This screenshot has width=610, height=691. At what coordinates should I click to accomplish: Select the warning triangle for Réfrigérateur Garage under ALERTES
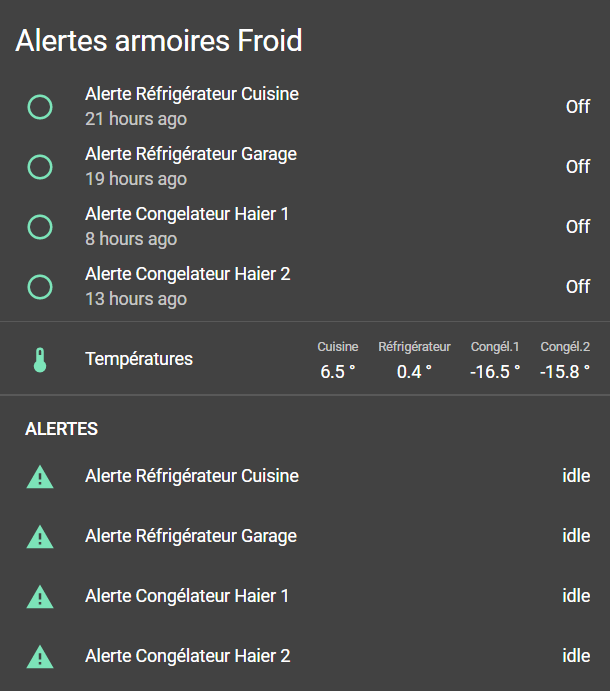pyautogui.click(x=40, y=537)
